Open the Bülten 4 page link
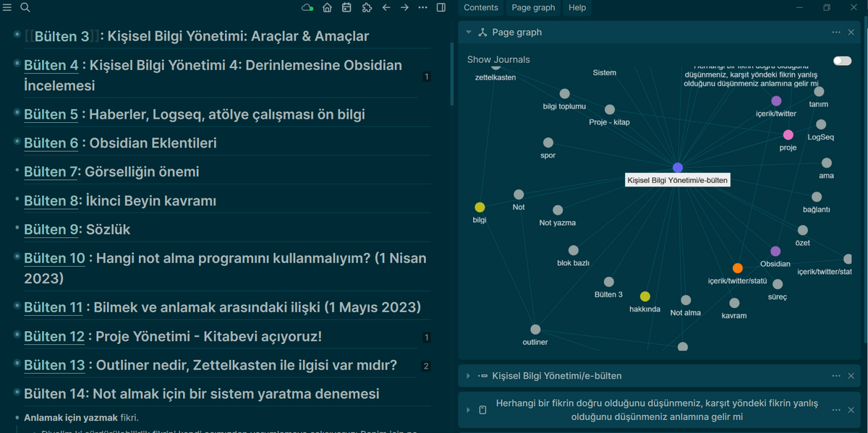868x433 pixels. [x=51, y=65]
